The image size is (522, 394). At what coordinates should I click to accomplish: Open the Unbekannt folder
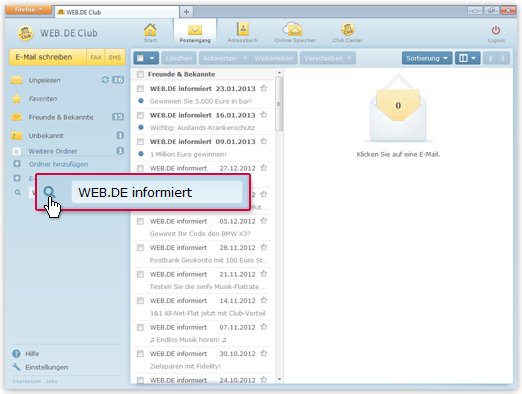click(x=46, y=136)
